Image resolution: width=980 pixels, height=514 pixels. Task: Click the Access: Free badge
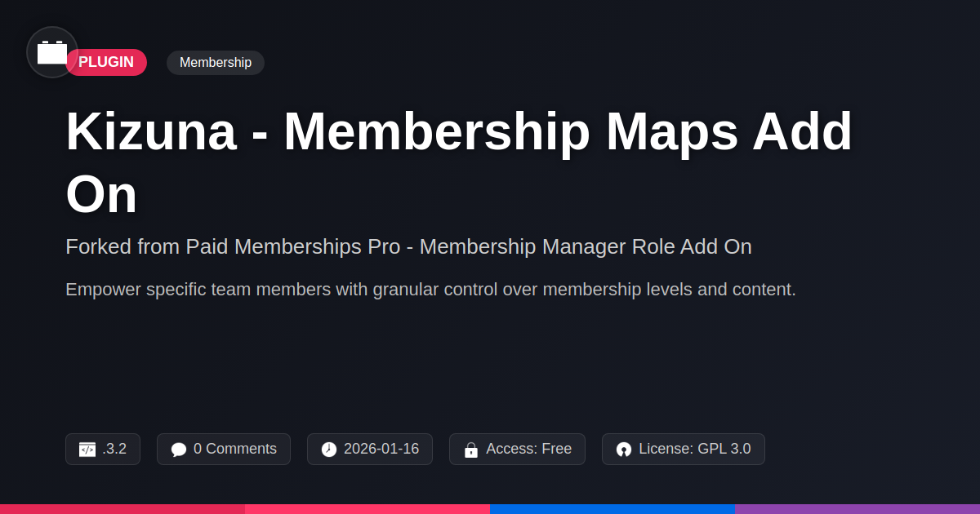click(517, 449)
